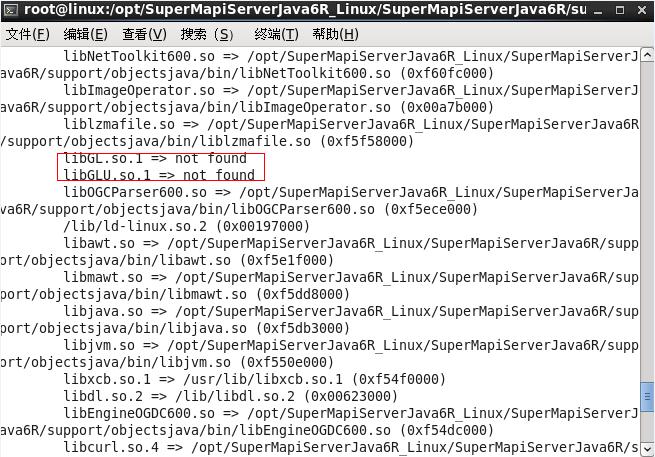Click the libGL.so.1 => not found line
Screen dimensions: 655x457
[155, 158]
